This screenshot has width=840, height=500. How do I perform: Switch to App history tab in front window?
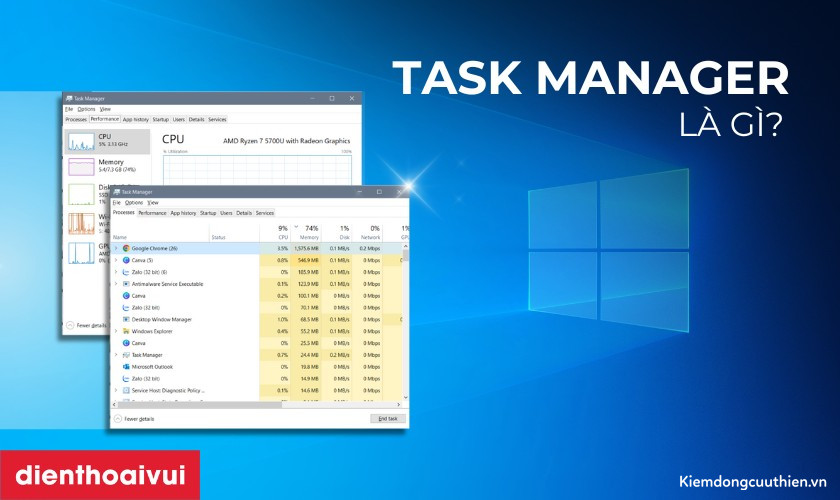click(183, 213)
